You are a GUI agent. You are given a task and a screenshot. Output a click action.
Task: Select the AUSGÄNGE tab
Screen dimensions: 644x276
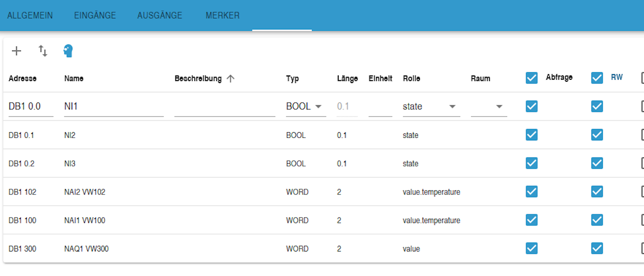click(159, 16)
